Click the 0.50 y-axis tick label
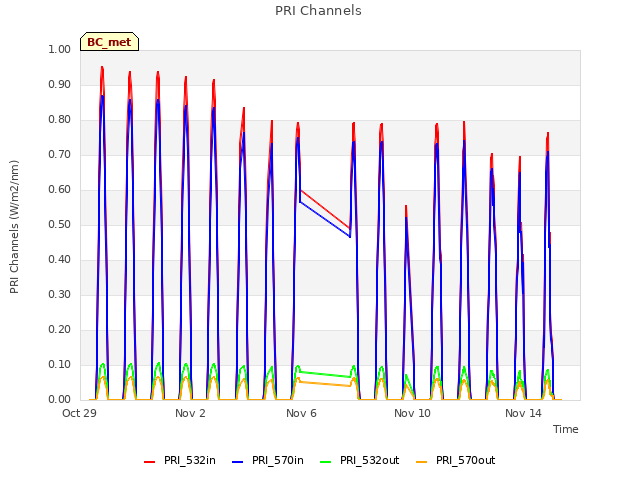The height and width of the screenshot is (480, 640). (60, 224)
